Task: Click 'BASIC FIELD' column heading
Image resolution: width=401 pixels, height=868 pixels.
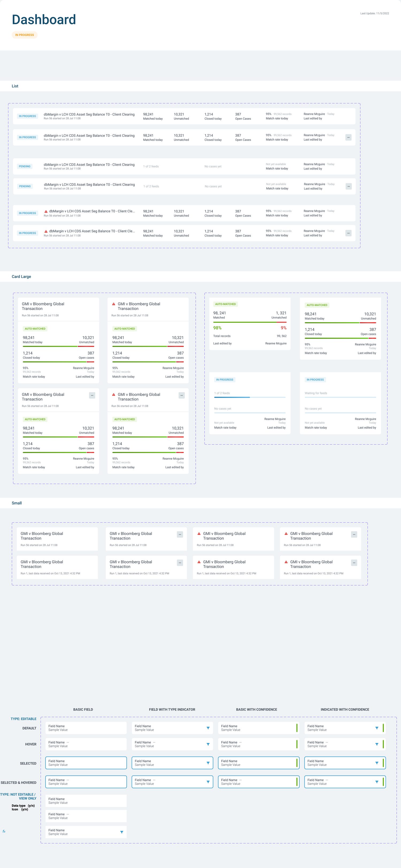Action: pos(83,710)
